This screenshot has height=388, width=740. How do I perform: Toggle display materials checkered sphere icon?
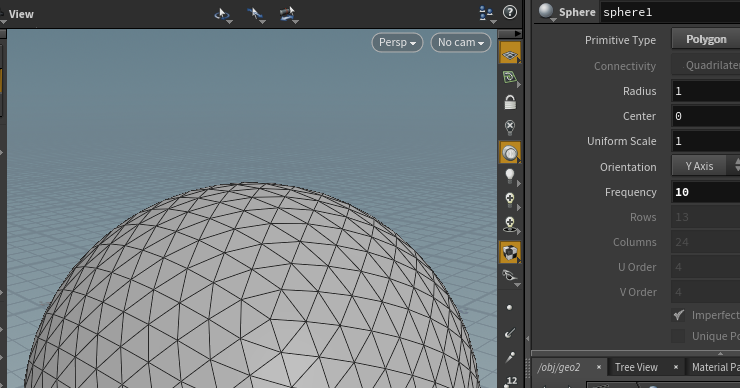point(510,253)
